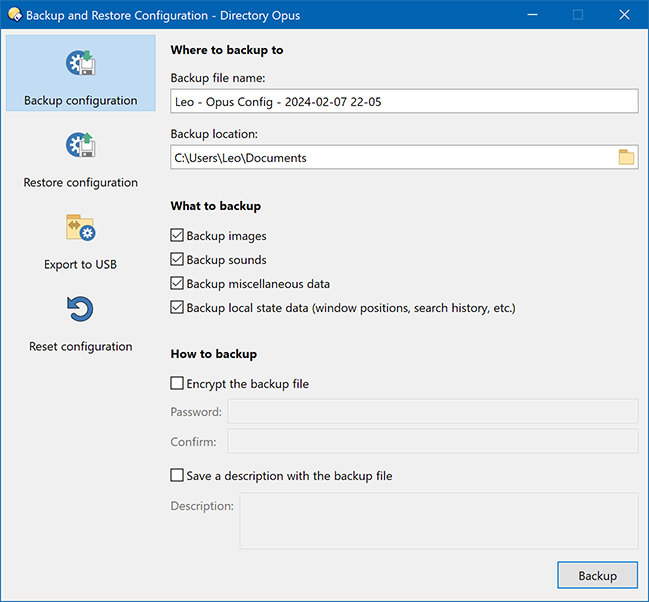Viewport: 649px width, 602px height.
Task: Minimize the Directory Opus dialog
Action: pos(532,15)
